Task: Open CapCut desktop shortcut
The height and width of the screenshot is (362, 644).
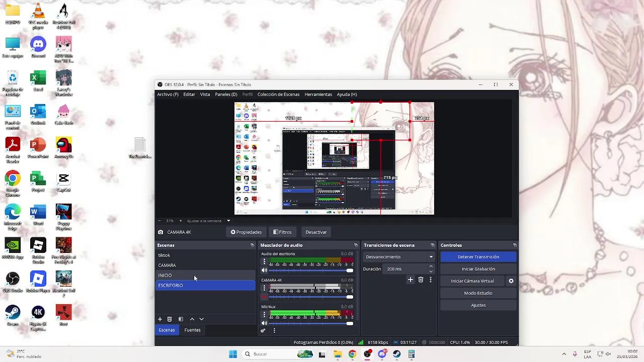Action: [x=63, y=182]
